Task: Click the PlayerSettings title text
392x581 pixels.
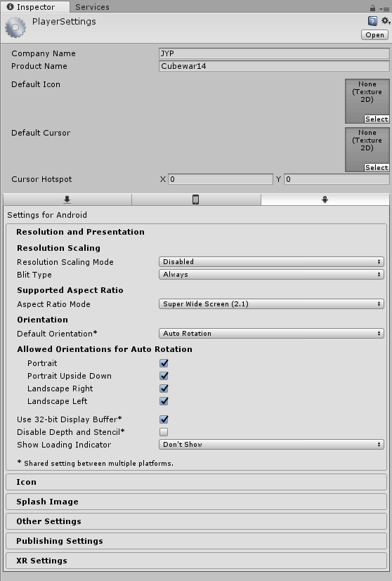Action: point(64,22)
